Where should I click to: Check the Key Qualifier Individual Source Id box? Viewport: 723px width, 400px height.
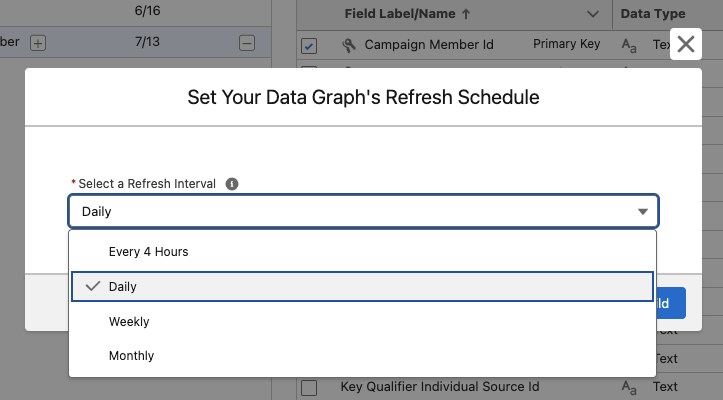click(x=309, y=388)
